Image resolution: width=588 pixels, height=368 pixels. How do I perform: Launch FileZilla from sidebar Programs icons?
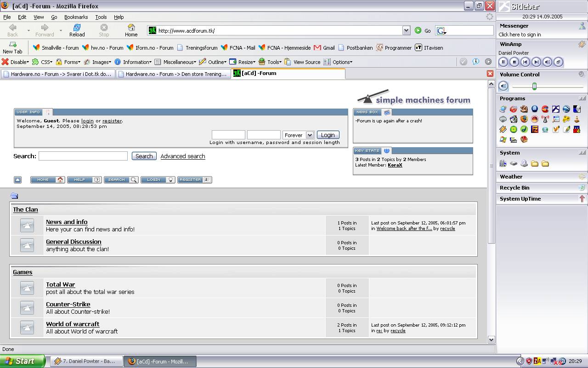535,129
